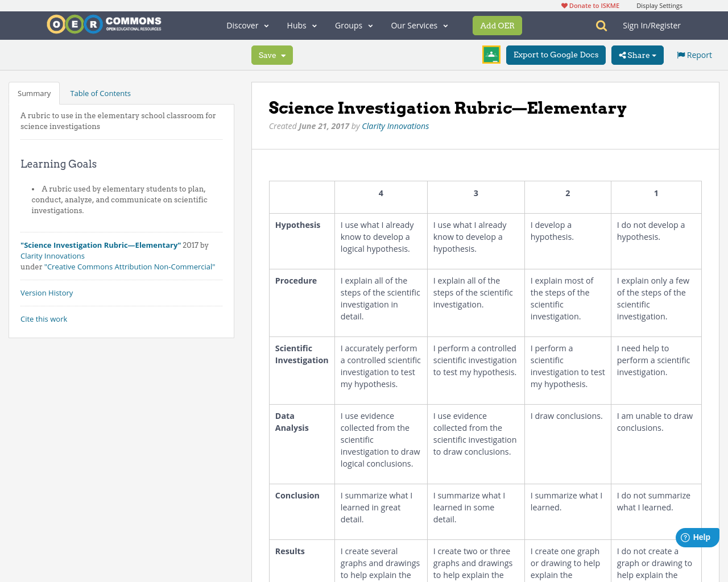Image resolution: width=728 pixels, height=582 pixels.
Task: Open the Cite this work link
Action: [x=44, y=318]
